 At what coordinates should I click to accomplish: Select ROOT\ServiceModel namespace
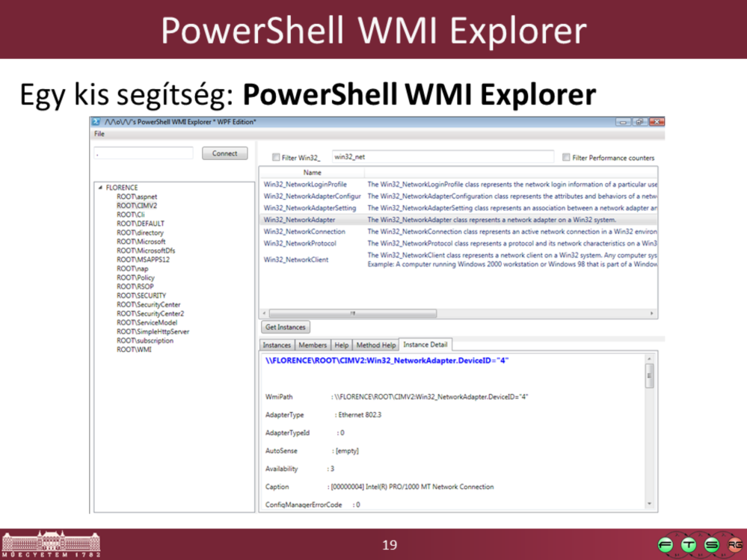(147, 322)
